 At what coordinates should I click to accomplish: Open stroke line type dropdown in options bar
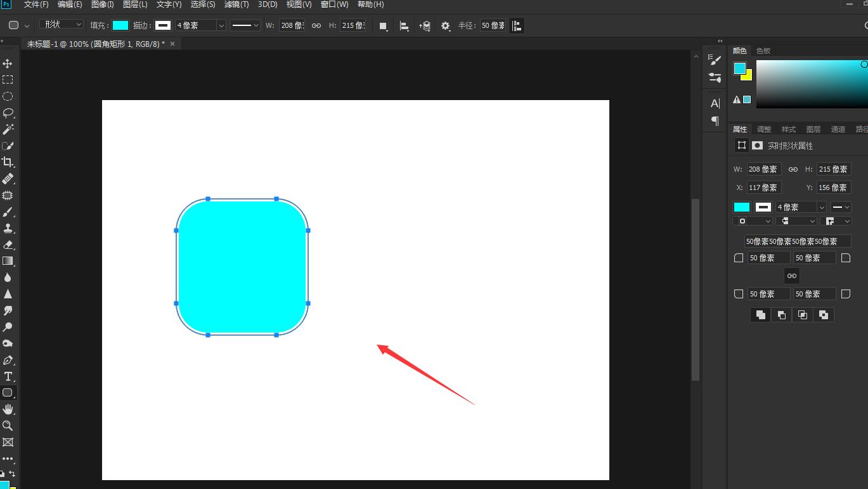245,25
